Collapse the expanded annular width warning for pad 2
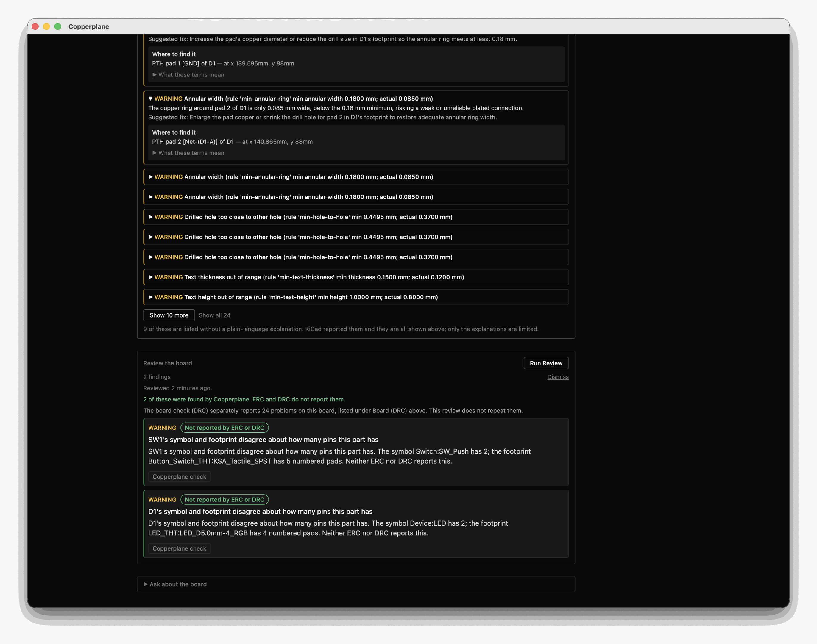This screenshot has width=817, height=644. click(290, 99)
